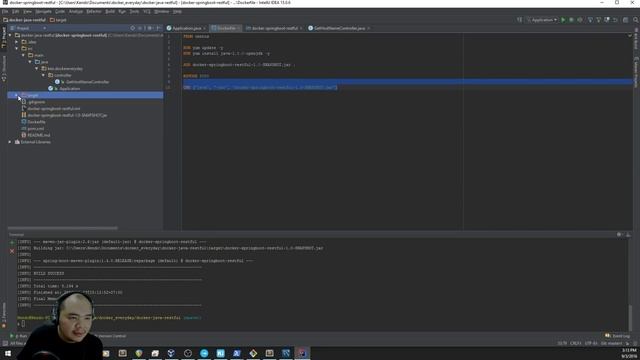Open the Terminal panel settings gear icon
The width and height of the screenshot is (640, 360).
(x=620, y=235)
